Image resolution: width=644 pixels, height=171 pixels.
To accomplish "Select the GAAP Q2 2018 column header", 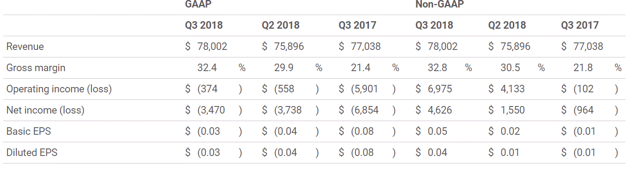I will pyautogui.click(x=281, y=25).
